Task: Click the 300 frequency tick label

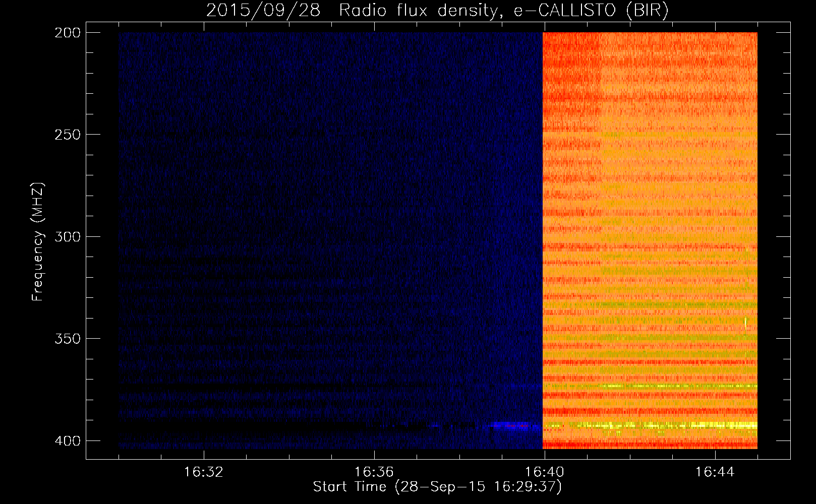Action: click(67, 236)
